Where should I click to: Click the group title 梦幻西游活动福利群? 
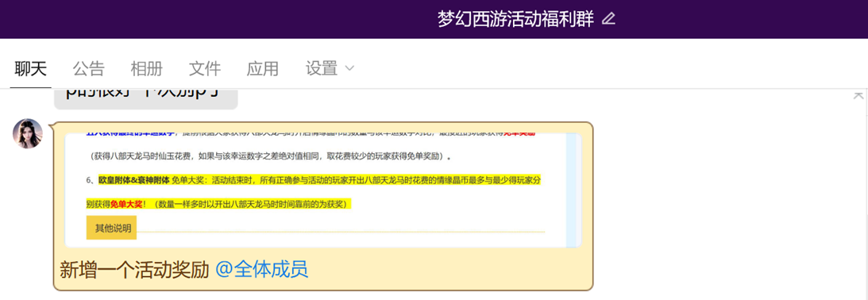click(515, 19)
